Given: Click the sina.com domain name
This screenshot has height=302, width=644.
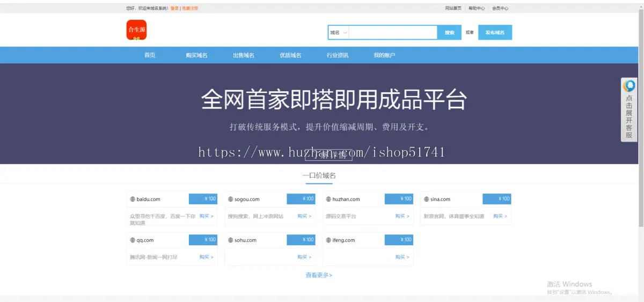Looking at the screenshot, I should pos(440,199).
